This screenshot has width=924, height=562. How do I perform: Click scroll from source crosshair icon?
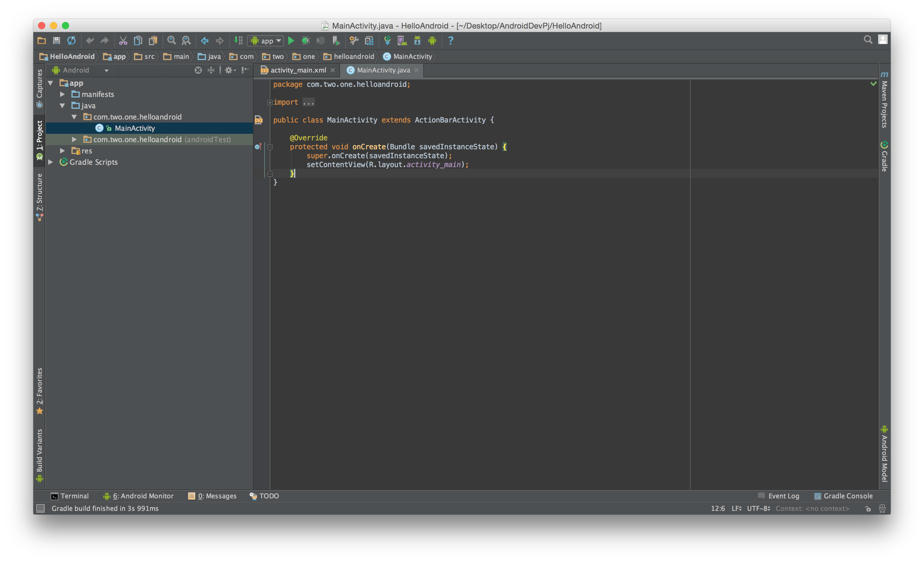coord(198,70)
